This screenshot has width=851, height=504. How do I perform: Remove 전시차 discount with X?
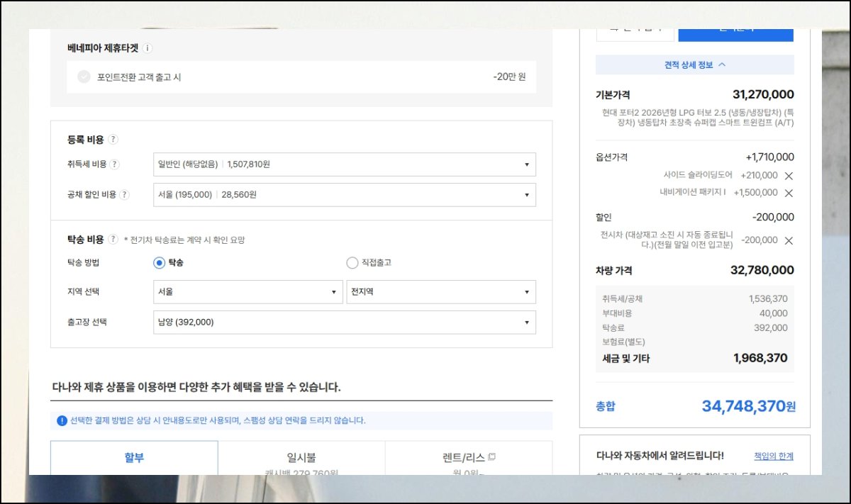pyautogui.click(x=789, y=241)
